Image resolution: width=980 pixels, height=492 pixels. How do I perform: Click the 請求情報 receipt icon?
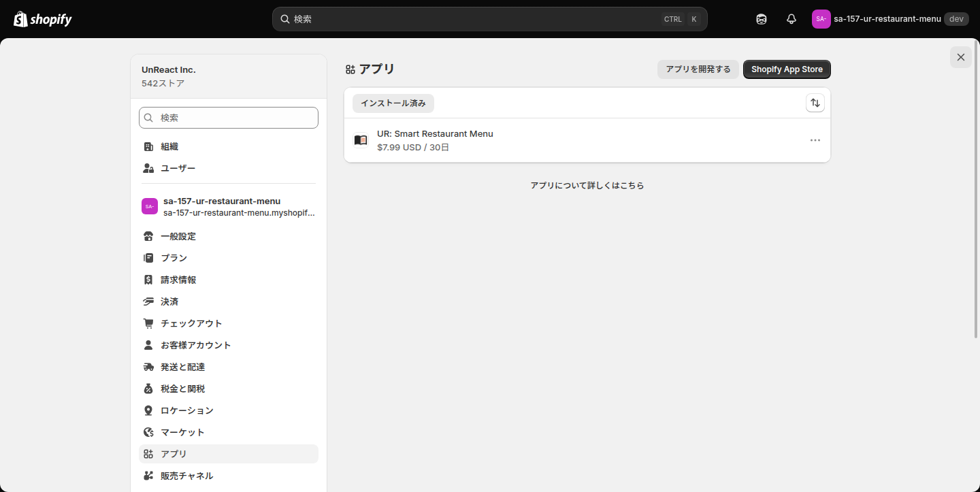coord(148,280)
